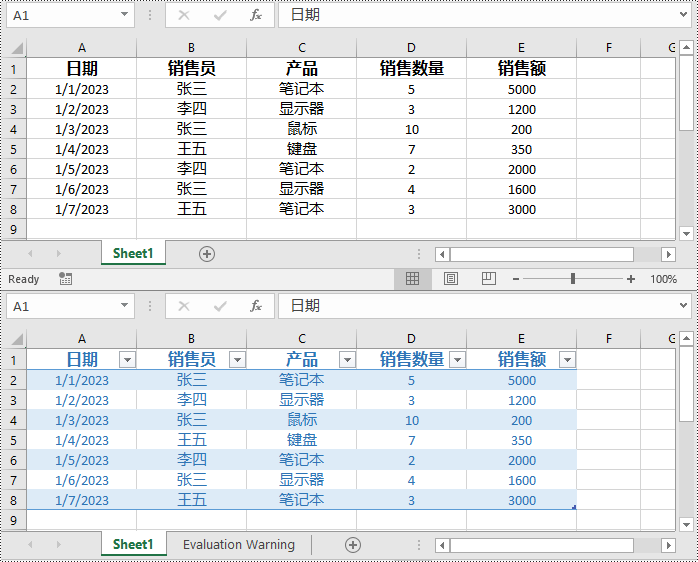Select Sheet1 tab in bottom window
Viewport: 698px width, 562px height.
(133, 544)
